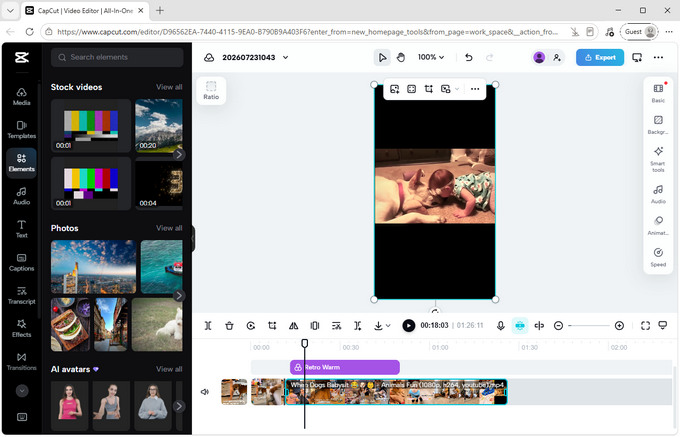Open the 100% zoom dropdown

tap(431, 57)
